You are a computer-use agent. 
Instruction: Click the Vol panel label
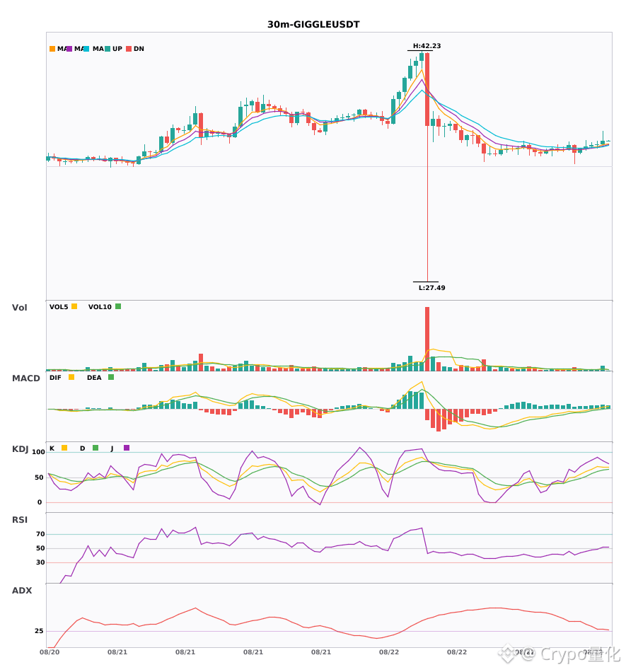(19, 308)
